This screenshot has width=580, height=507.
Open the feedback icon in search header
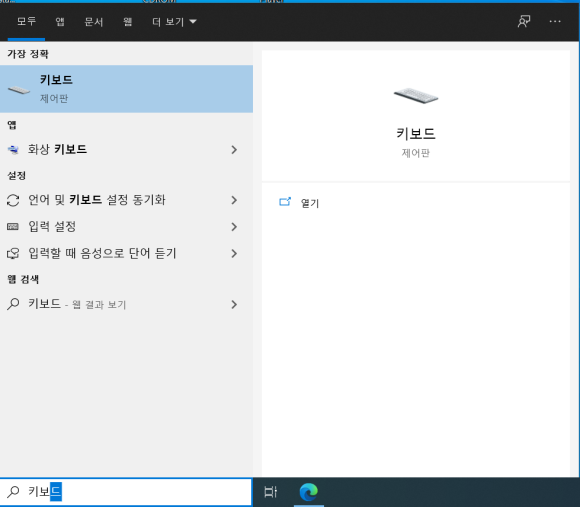[x=524, y=21]
